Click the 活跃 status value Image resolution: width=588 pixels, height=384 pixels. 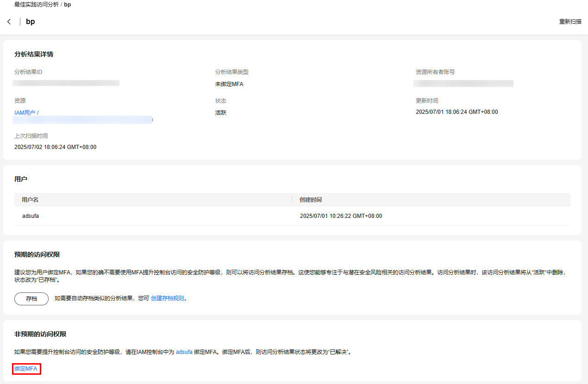tap(221, 112)
